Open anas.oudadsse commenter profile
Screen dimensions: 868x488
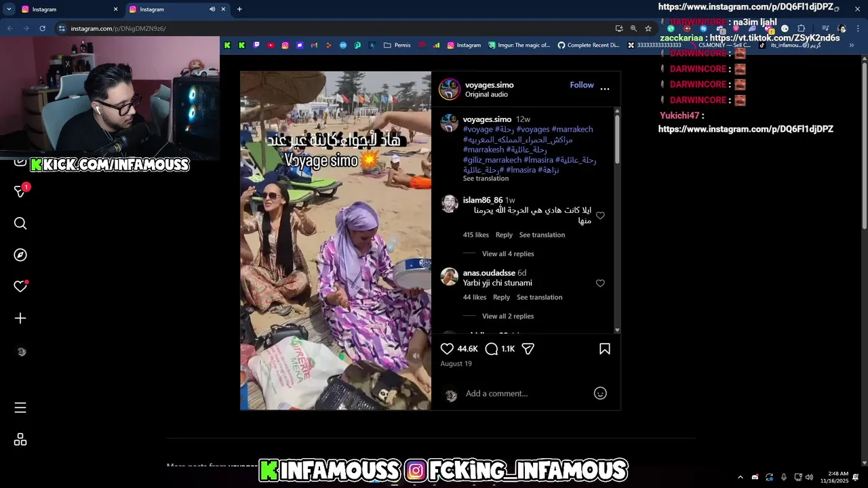click(489, 272)
